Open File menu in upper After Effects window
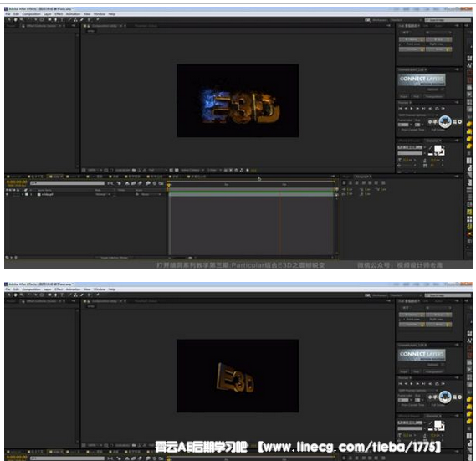This screenshot has height=461, width=476. point(8,14)
